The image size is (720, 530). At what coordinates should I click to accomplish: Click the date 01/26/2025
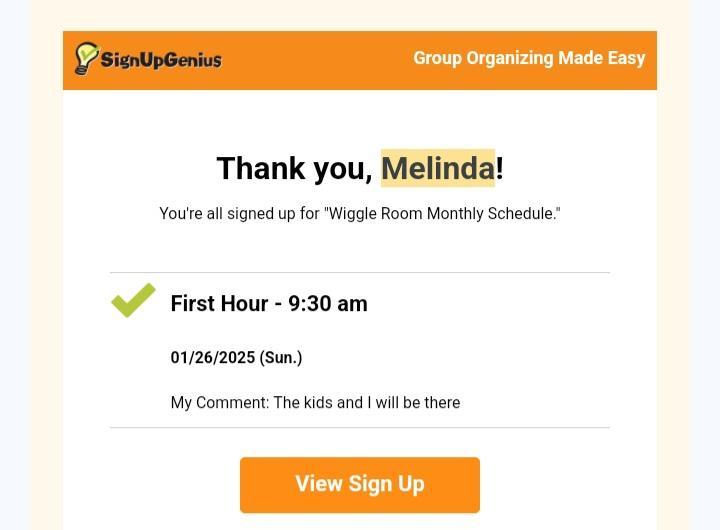tap(212, 358)
